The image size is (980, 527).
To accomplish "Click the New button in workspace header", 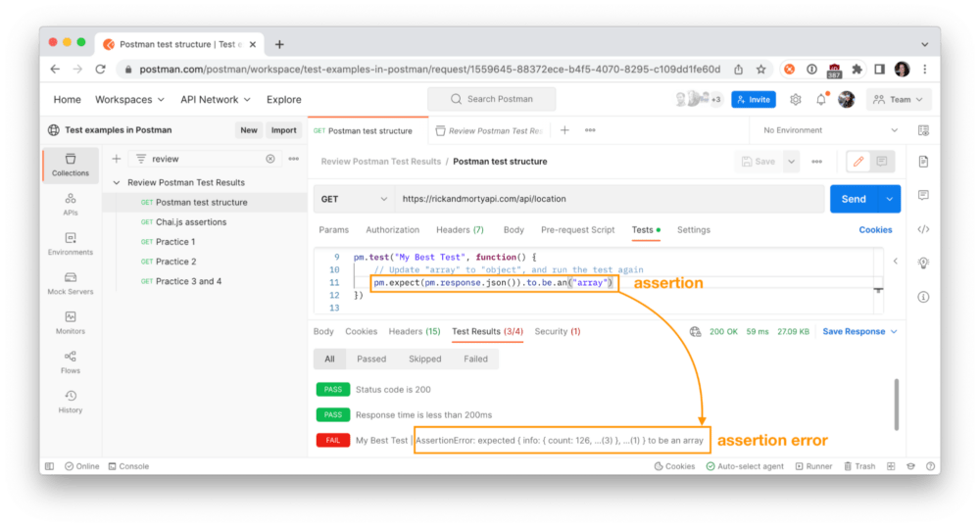I will (x=249, y=130).
